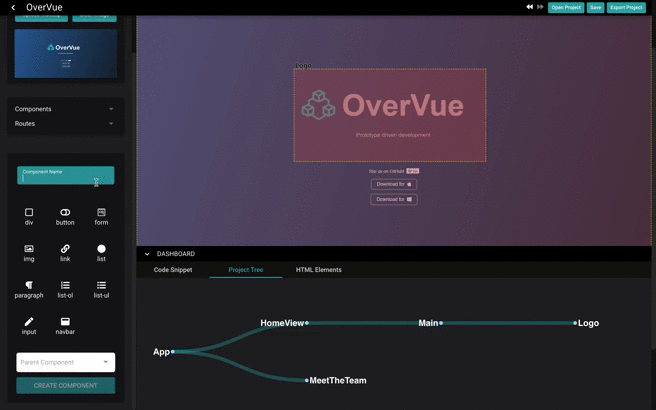Viewport: 656px width, 410px height.
Task: Click the Export Project button
Action: tap(626, 7)
